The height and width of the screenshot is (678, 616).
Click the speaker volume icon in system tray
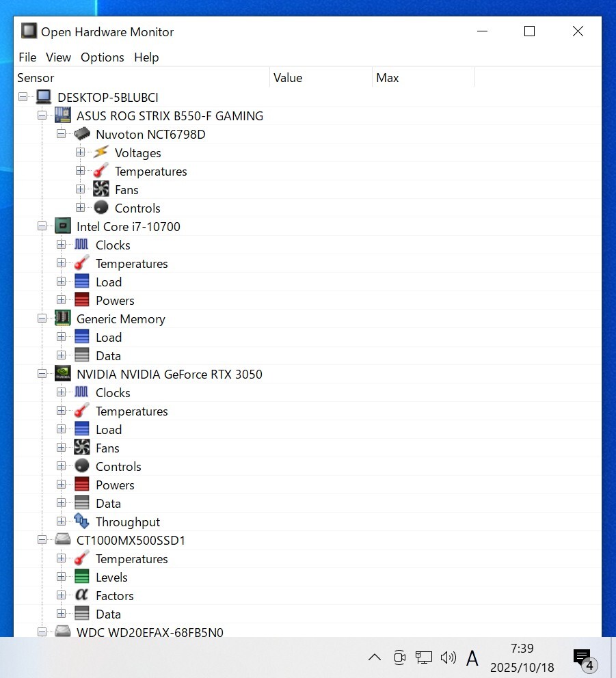click(x=448, y=657)
